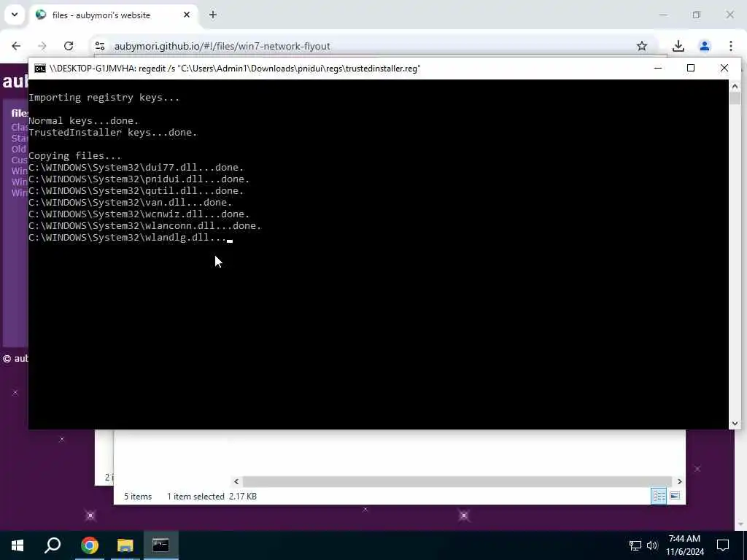This screenshot has width=747, height=560.
Task: Open a new Chrome tab
Action: [x=213, y=15]
